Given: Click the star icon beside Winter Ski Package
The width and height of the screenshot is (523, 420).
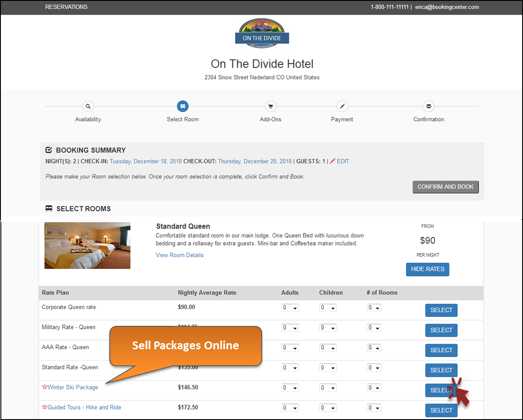Looking at the screenshot, I should pyautogui.click(x=44, y=387).
